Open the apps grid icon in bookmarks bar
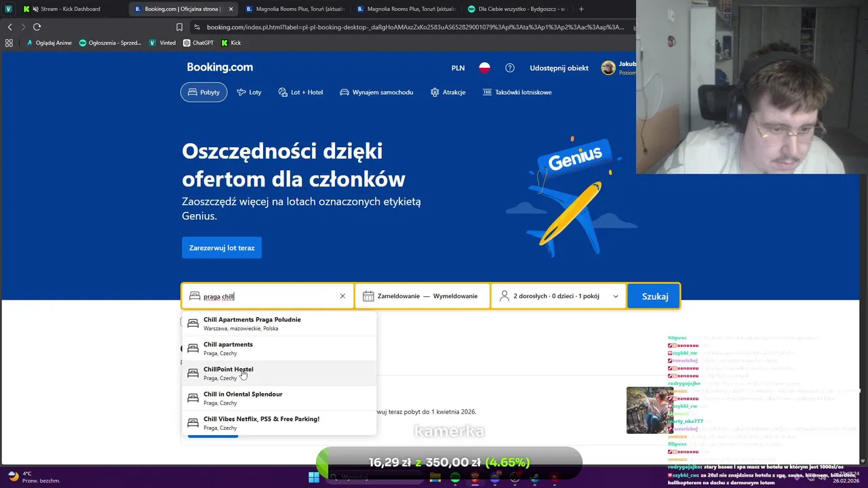 point(9,43)
